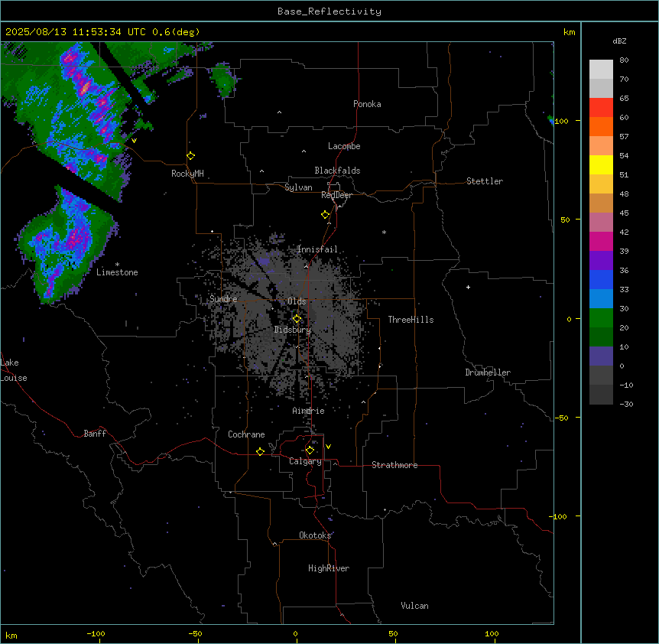Select the slate purple 0-10 dBZ legend swatch
This screenshot has height=644, width=659.
[601, 356]
